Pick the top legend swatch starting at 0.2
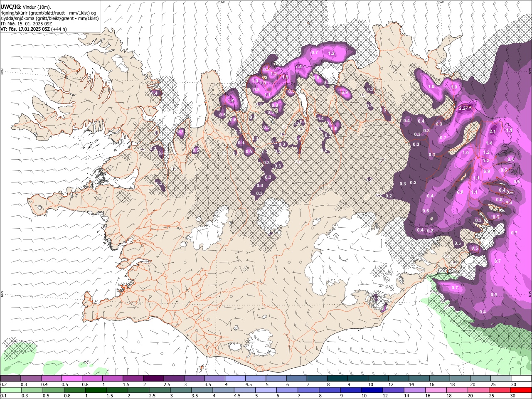 (x=10, y=379)
